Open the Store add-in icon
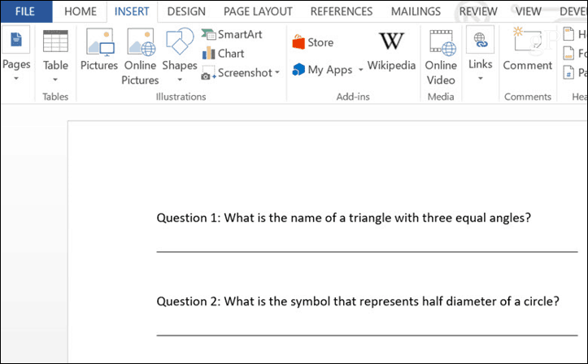This screenshot has height=364, width=588. [x=298, y=42]
